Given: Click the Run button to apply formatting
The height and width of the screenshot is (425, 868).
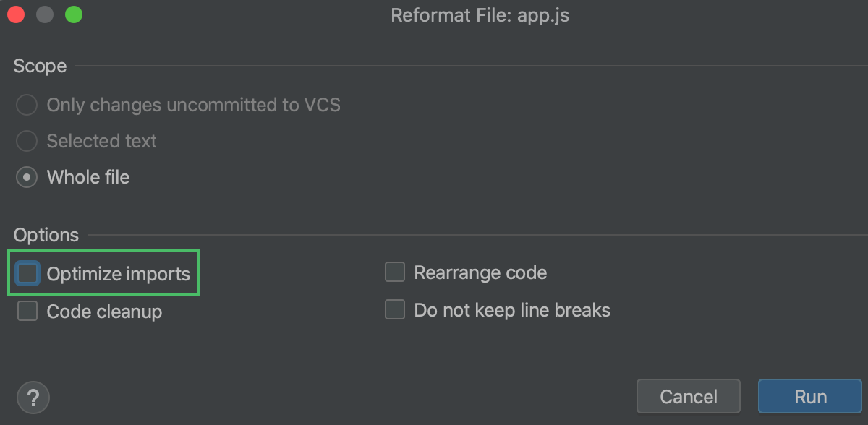Looking at the screenshot, I should [809, 396].
